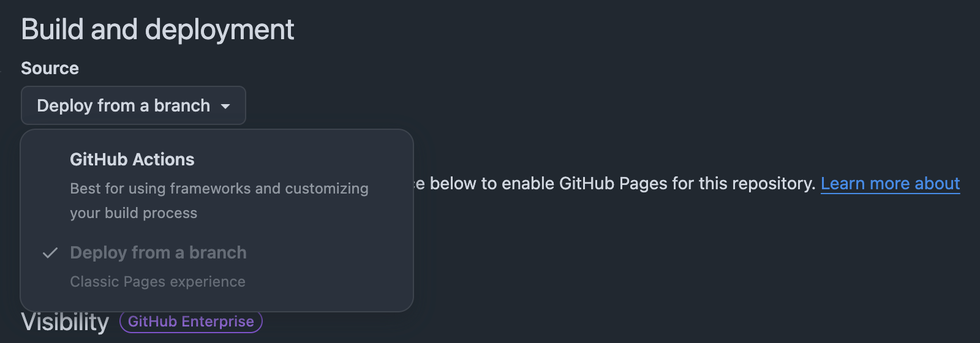
Task: Click the Build and deployment heading
Action: [x=157, y=29]
